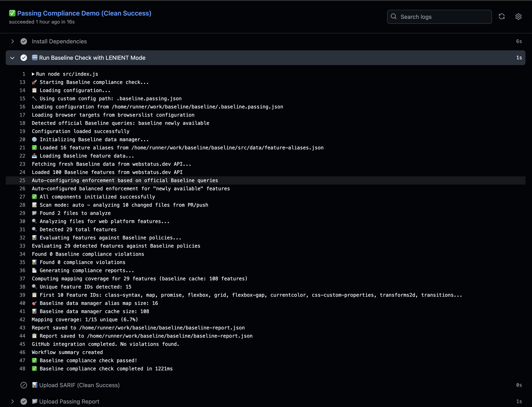Collapse Run Baseline Check with LENIENT Mode
The image size is (532, 407).
click(12, 58)
